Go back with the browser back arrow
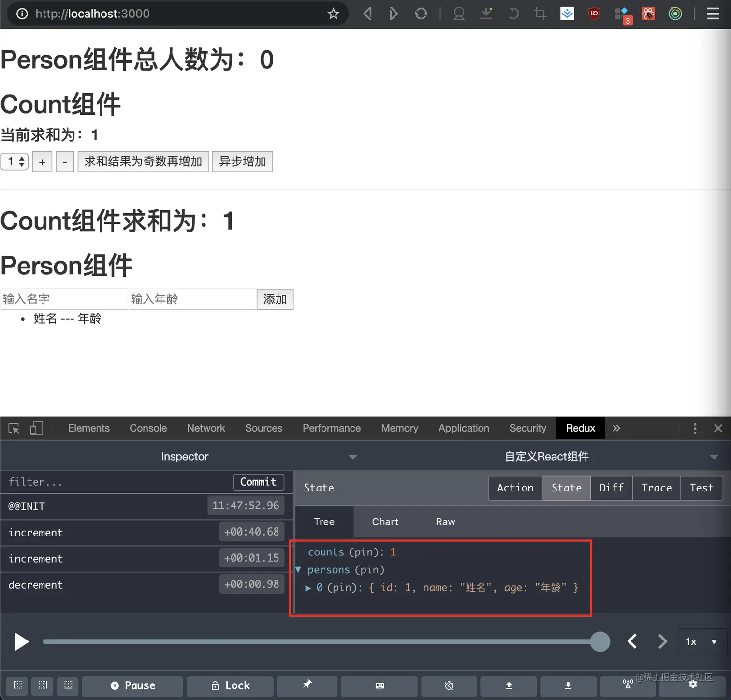Image resolution: width=731 pixels, height=700 pixels. coord(368,14)
